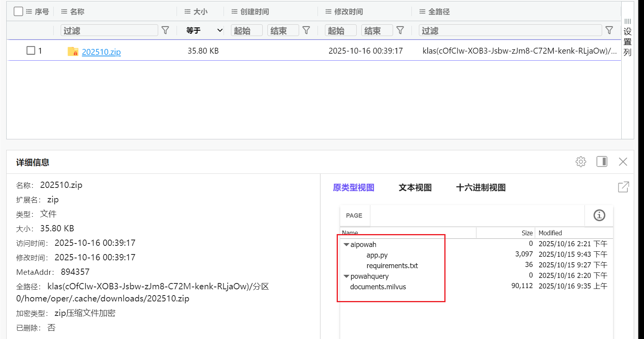Toggle the detail panel side layout icon
Viewport: 644px width, 339px height.
pyautogui.click(x=602, y=162)
